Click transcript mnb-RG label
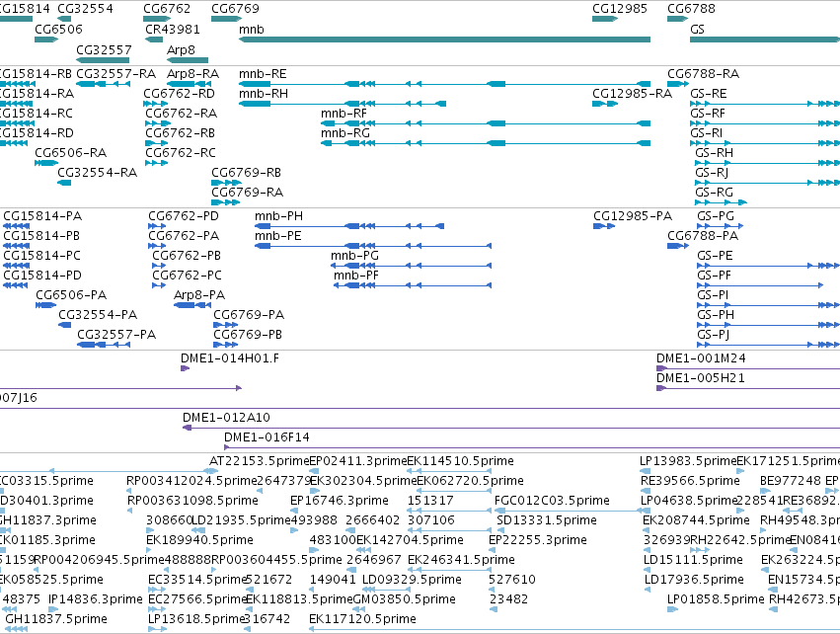Screen dimensions: 840x634 pyautogui.click(x=345, y=133)
